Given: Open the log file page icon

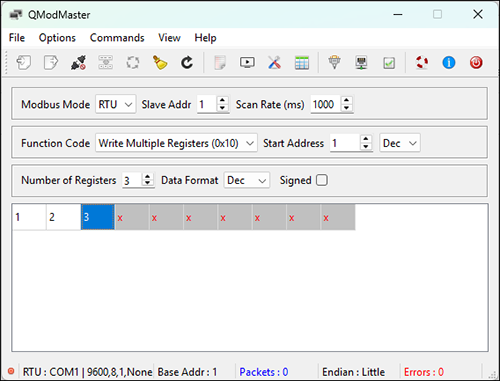Looking at the screenshot, I should pos(220,63).
